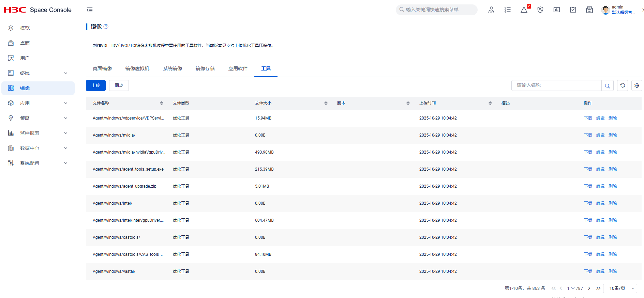The height and width of the screenshot is (298, 644).
Task: Click the 上传 button
Action: [x=96, y=85]
